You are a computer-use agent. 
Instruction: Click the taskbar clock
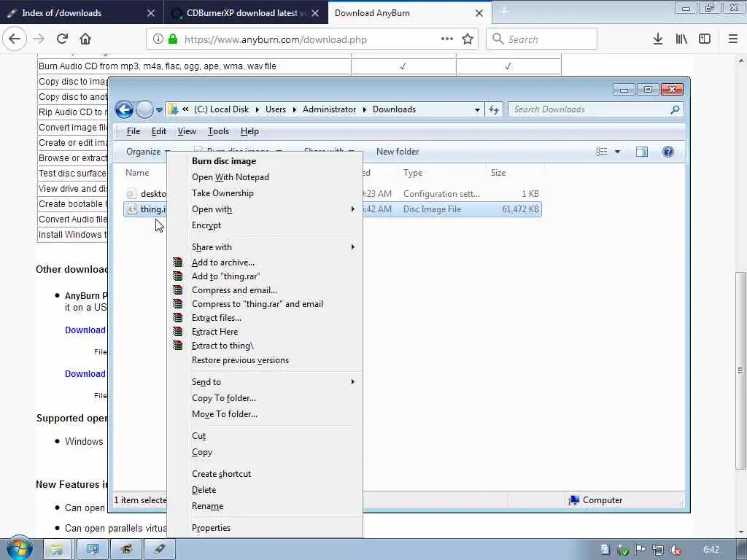pyautogui.click(x=711, y=550)
